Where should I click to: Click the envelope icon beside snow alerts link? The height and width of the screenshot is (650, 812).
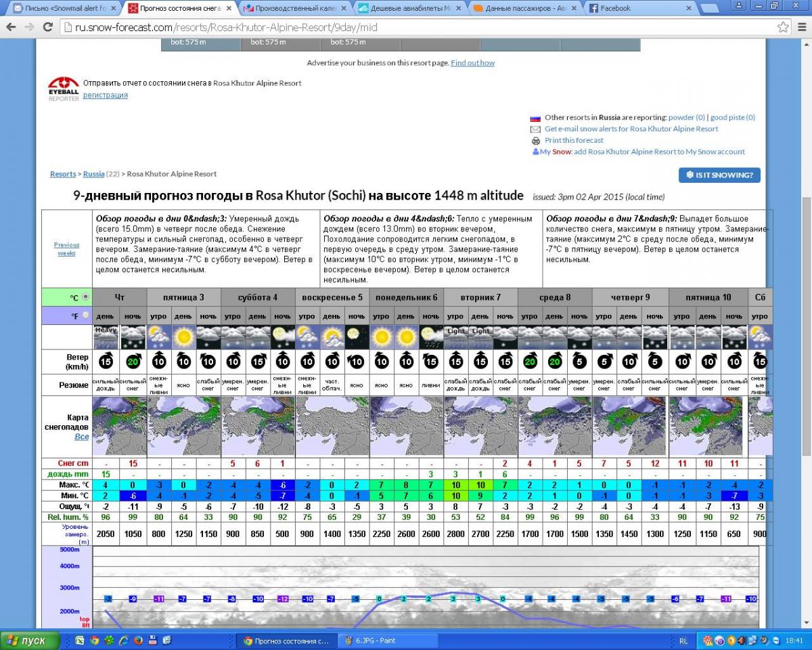pos(536,129)
